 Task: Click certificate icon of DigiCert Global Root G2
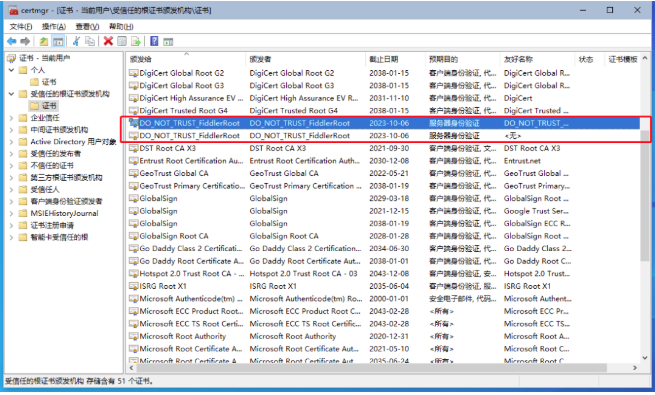(x=134, y=73)
